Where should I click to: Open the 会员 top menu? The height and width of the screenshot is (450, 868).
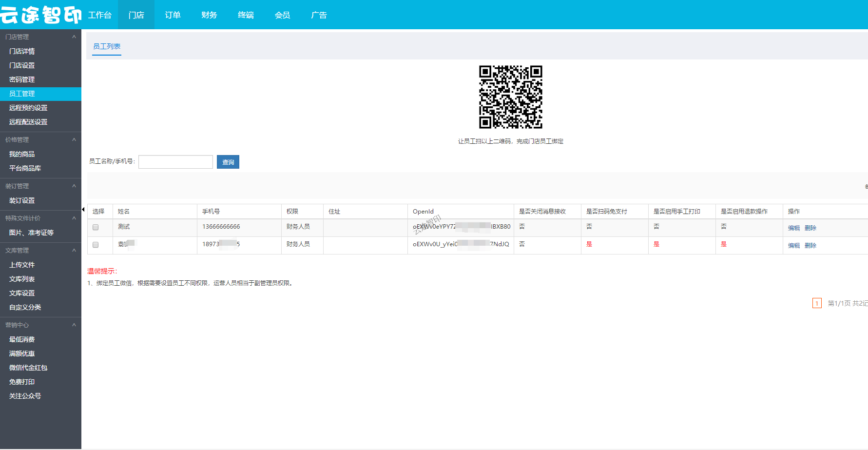click(x=282, y=15)
